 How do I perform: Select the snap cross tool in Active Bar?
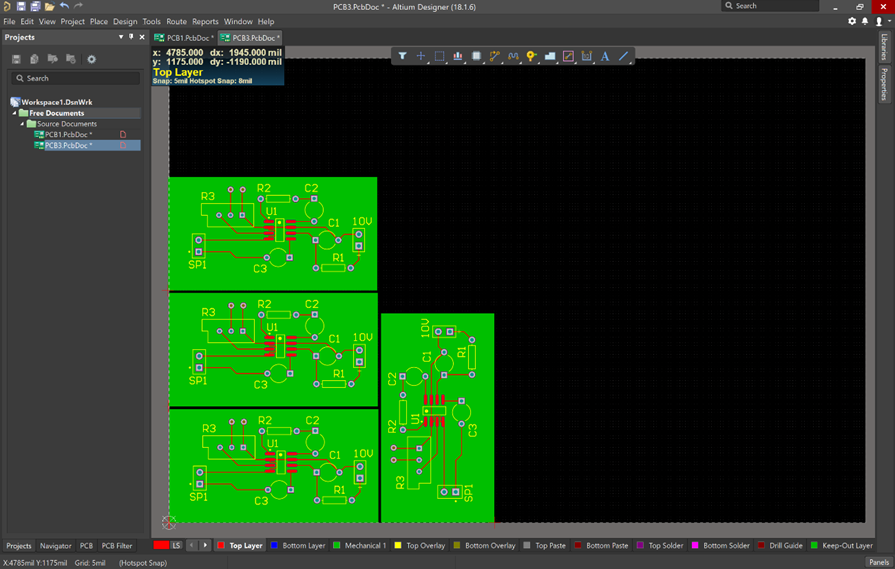click(x=421, y=56)
